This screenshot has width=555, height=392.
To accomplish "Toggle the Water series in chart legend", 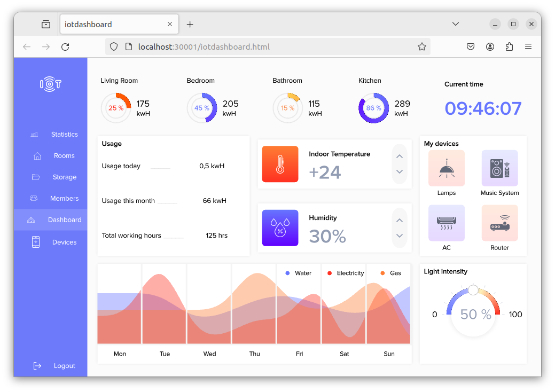I will click(299, 273).
